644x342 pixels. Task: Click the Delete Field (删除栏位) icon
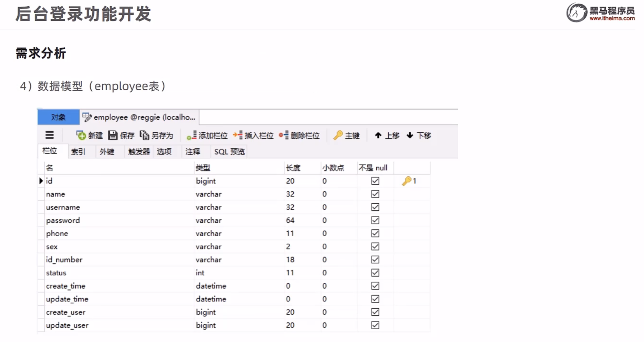click(x=284, y=135)
